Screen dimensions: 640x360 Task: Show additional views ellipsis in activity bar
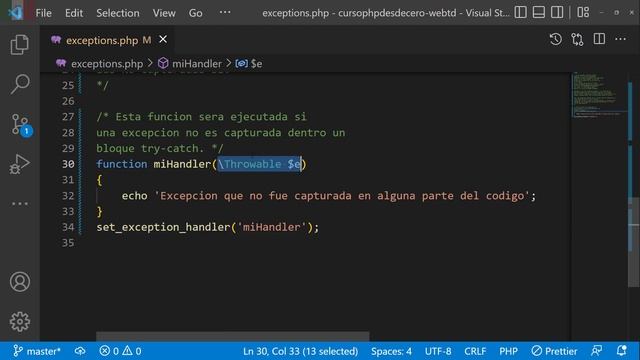(20, 203)
